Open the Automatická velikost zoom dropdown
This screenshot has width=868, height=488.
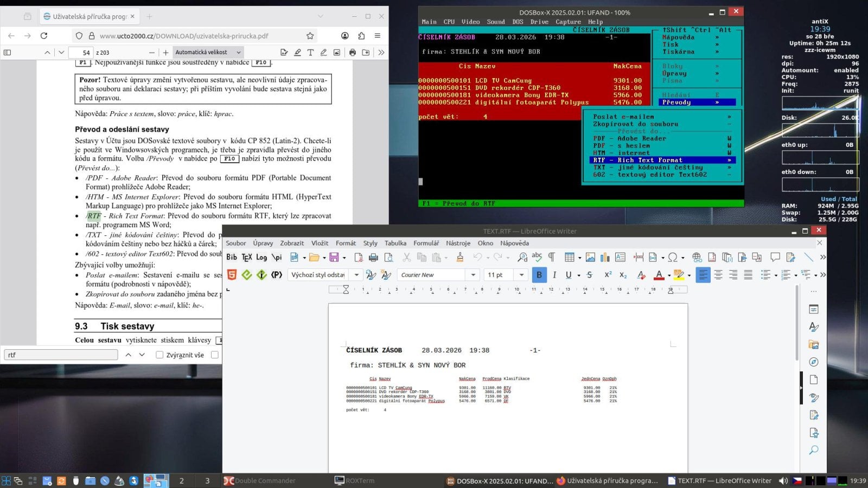[x=208, y=53]
